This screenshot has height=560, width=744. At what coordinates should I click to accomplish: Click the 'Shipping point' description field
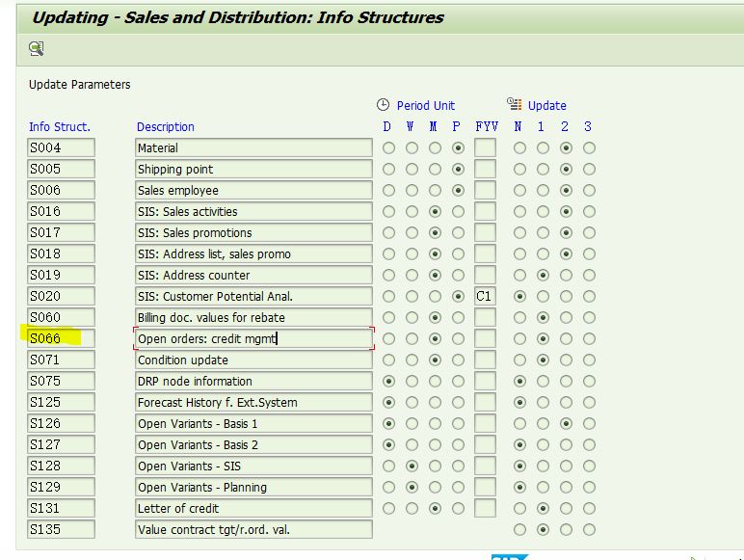click(x=253, y=170)
